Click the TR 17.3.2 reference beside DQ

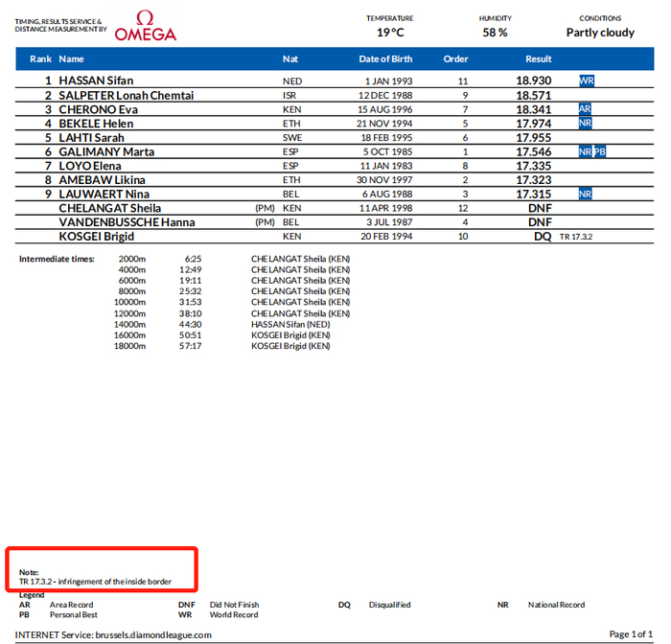(x=576, y=237)
